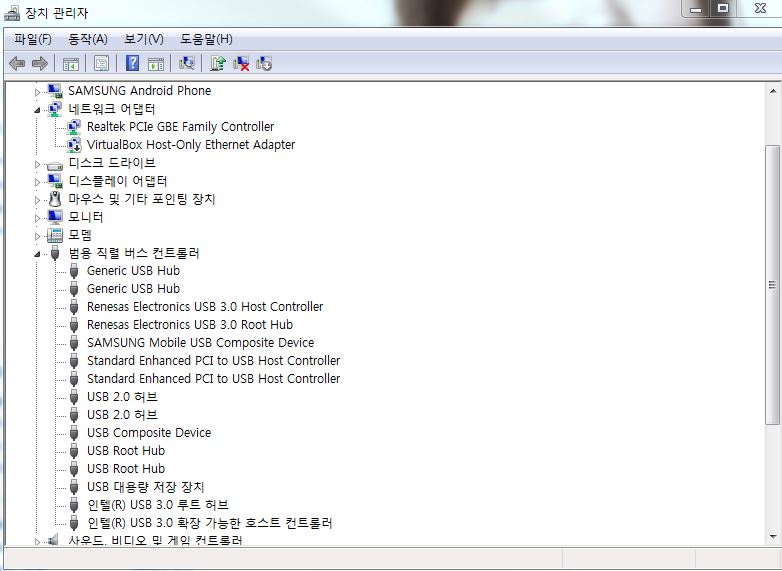Click the Renesas USB 3.0 Host Controller icon
This screenshot has height=571, width=782.
[x=74, y=307]
